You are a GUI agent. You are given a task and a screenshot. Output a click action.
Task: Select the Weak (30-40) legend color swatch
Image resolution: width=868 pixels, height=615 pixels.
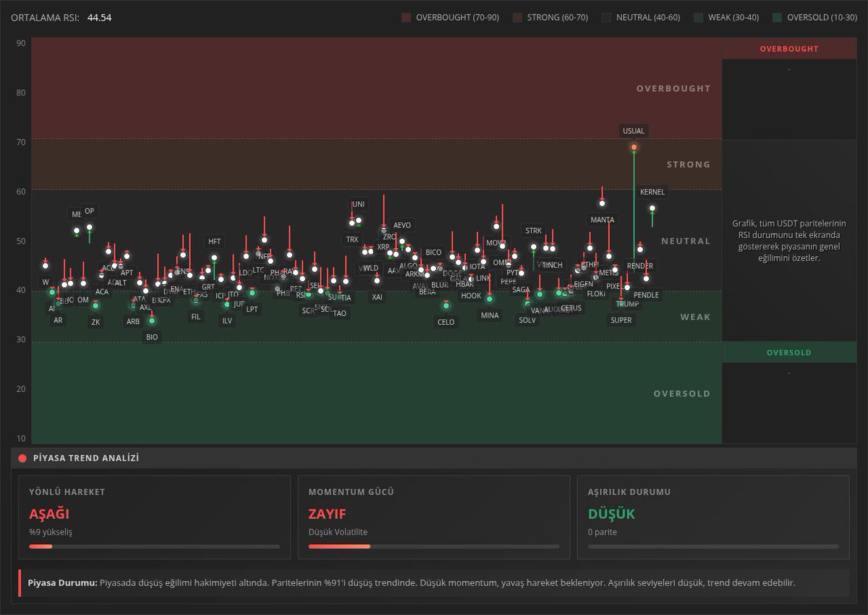click(698, 17)
